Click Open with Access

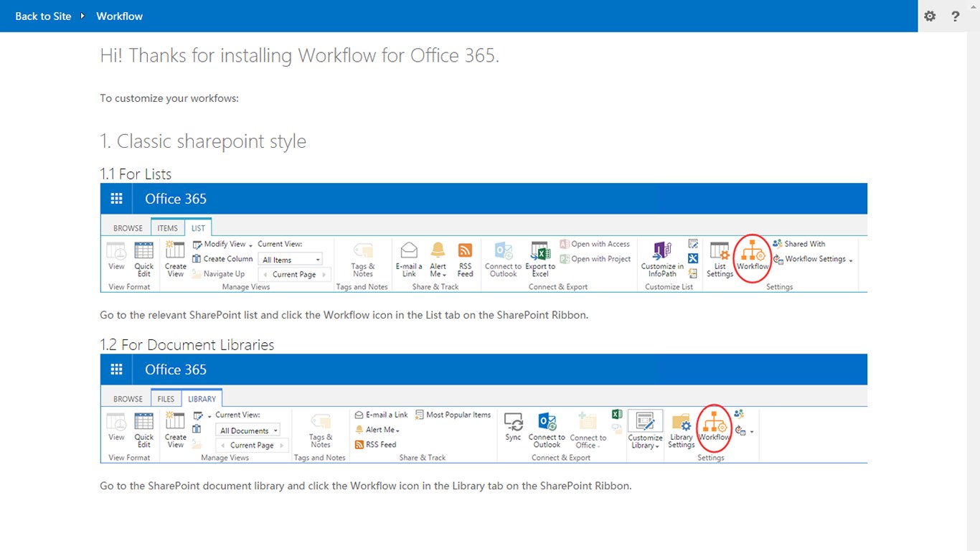tap(595, 244)
